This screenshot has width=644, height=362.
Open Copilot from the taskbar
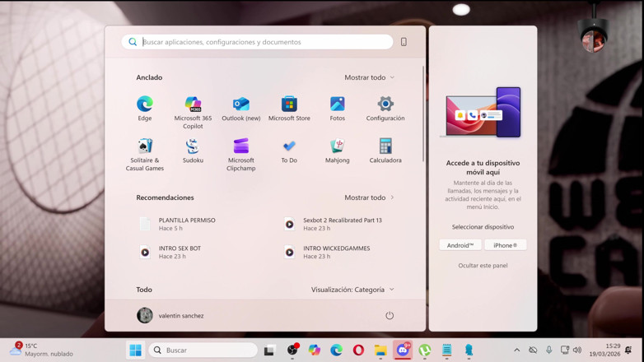(x=315, y=350)
